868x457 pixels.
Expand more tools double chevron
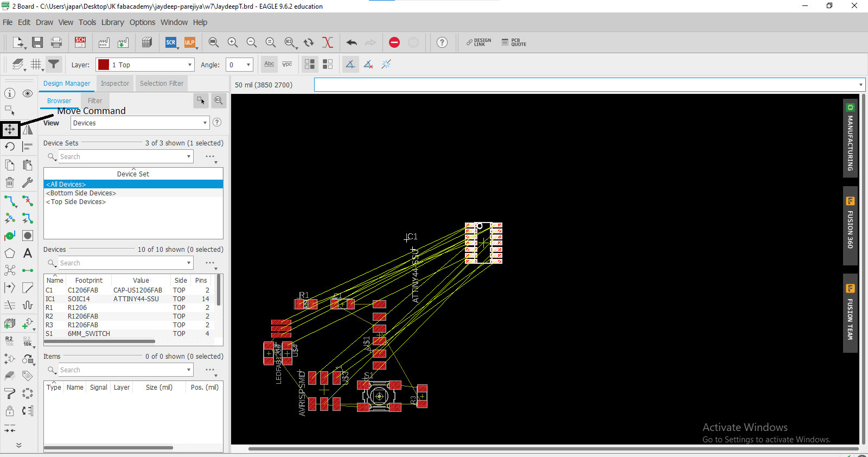pyautogui.click(x=19, y=445)
